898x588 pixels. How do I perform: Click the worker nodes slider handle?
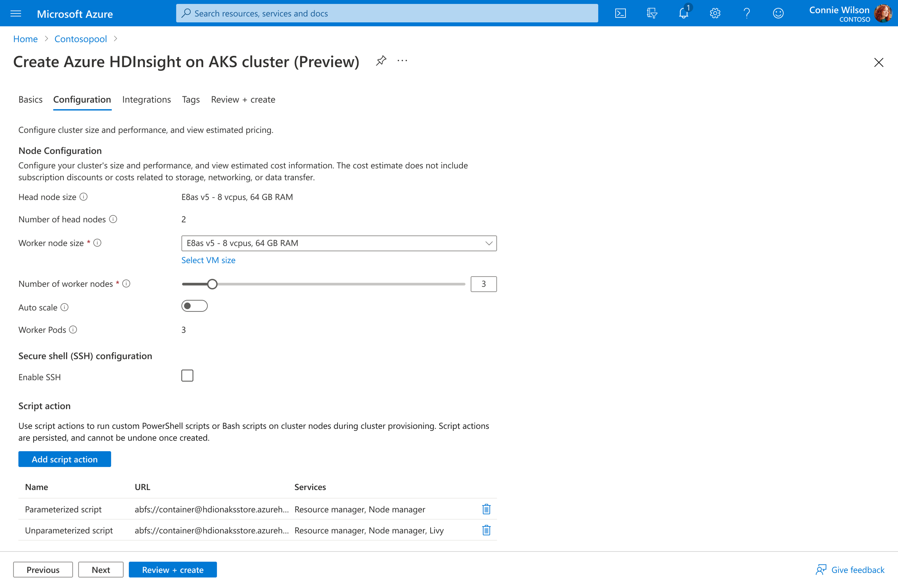(213, 284)
